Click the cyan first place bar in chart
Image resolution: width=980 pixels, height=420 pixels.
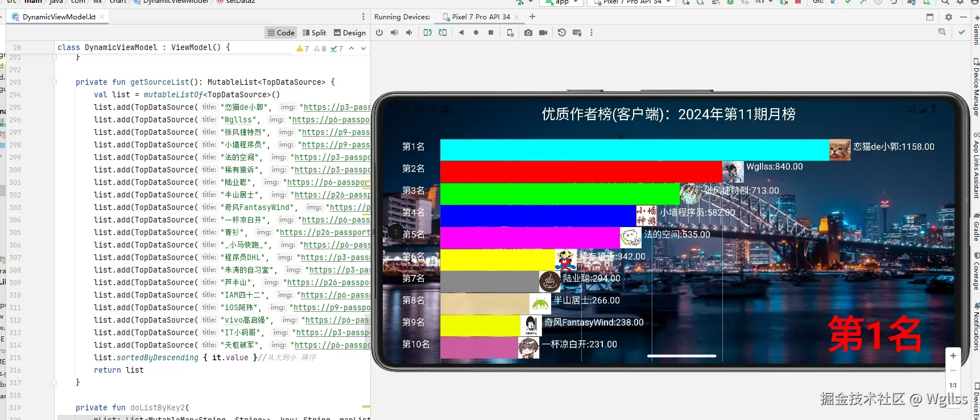[x=634, y=150]
